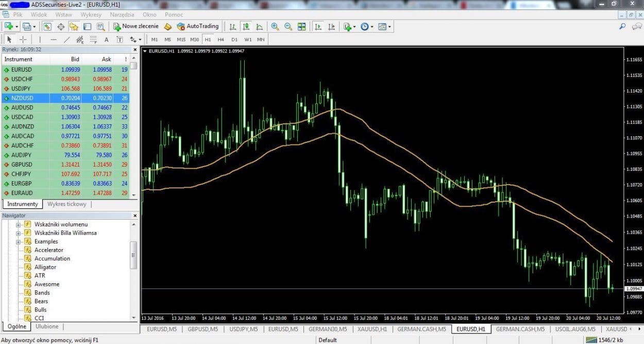Select the GBPUSD instrument row

pyautogui.click(x=65, y=165)
